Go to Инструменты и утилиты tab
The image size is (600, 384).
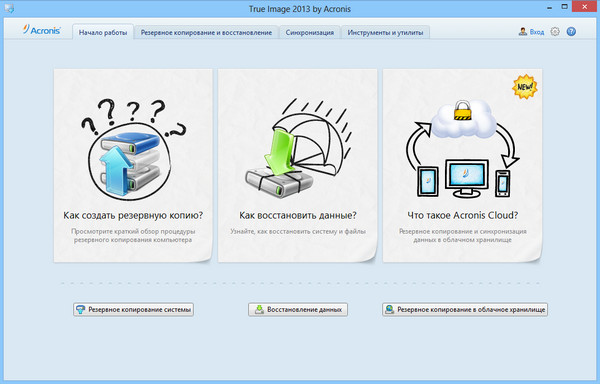(x=385, y=33)
